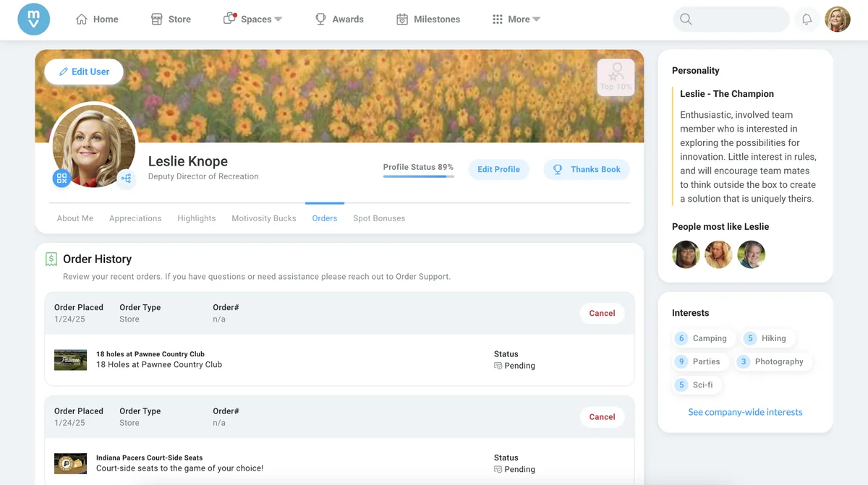
Task: Open user avatar menu in top bar
Action: pos(838,20)
